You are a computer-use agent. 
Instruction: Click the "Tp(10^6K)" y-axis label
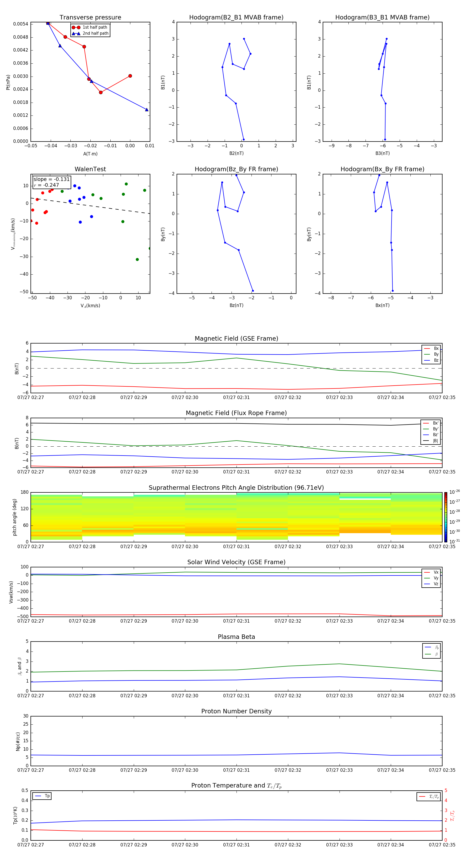(15, 815)
